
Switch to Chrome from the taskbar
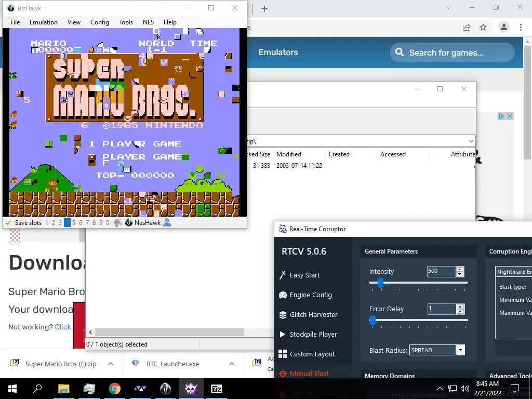click(x=115, y=389)
